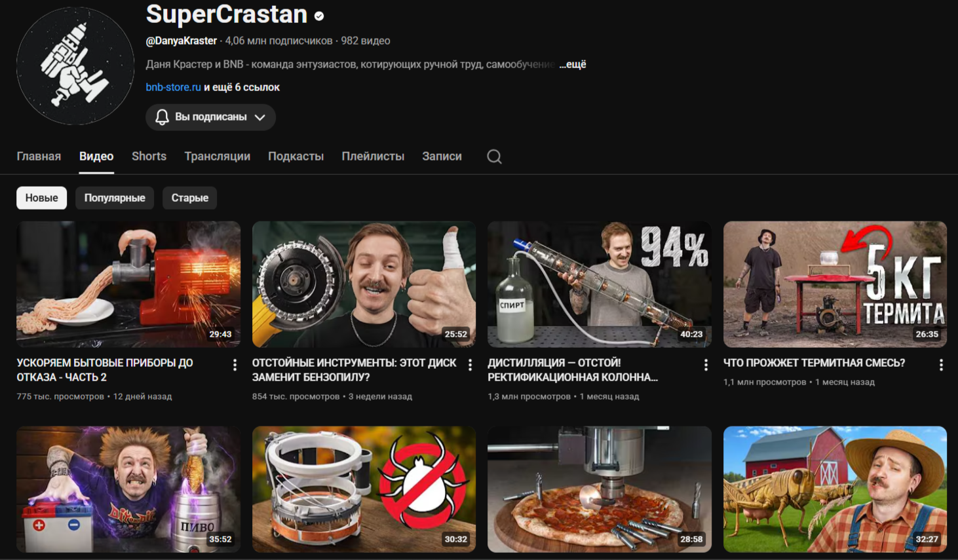
Task: Click the 982 видео count
Action: point(366,41)
